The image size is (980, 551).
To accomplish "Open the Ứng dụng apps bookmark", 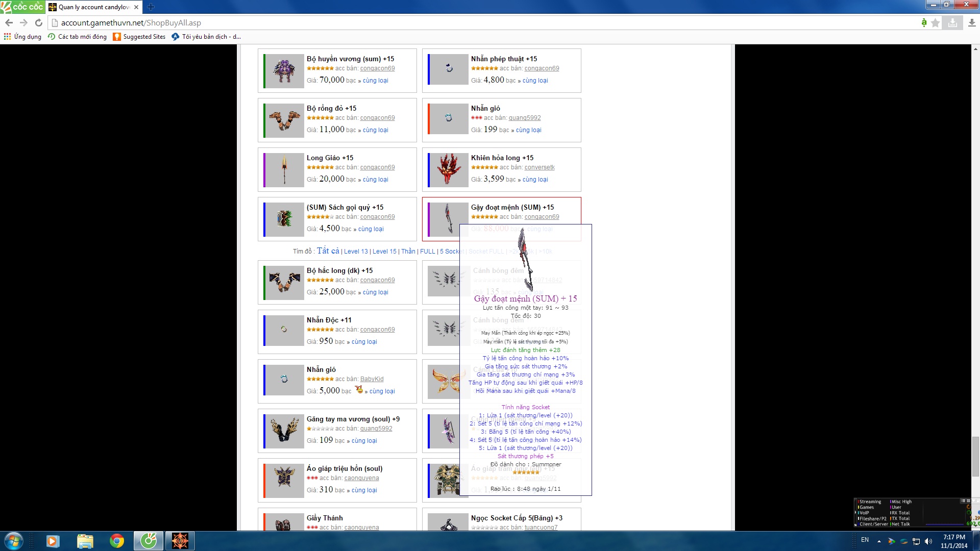I will (x=22, y=37).
